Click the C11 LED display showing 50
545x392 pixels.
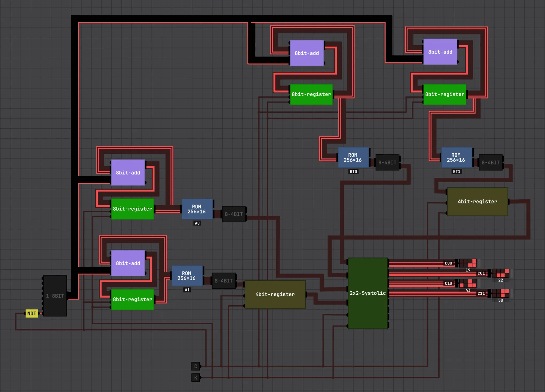[x=501, y=293]
